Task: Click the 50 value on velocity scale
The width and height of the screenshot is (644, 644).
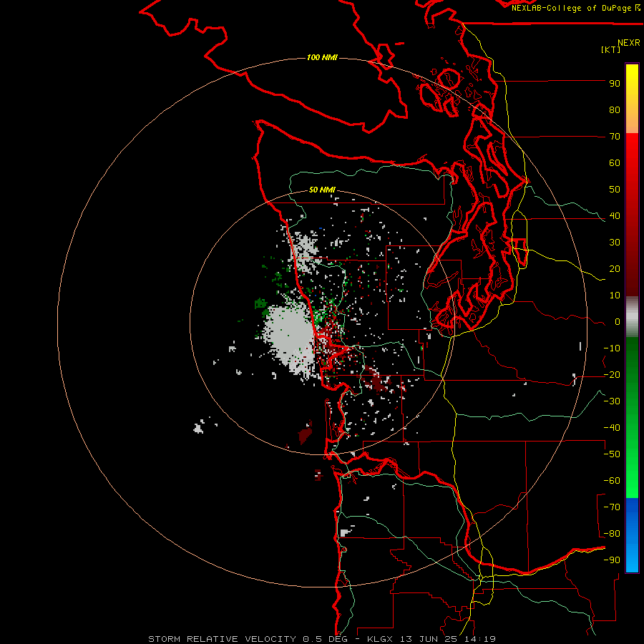Action: (615, 190)
